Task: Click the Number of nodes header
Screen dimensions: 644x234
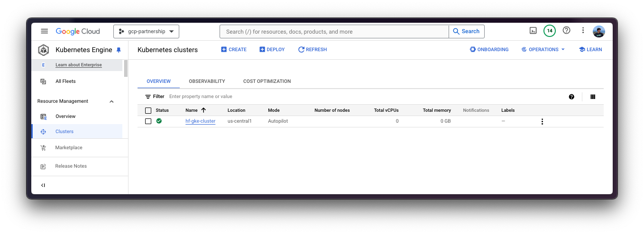Action: [x=332, y=110]
